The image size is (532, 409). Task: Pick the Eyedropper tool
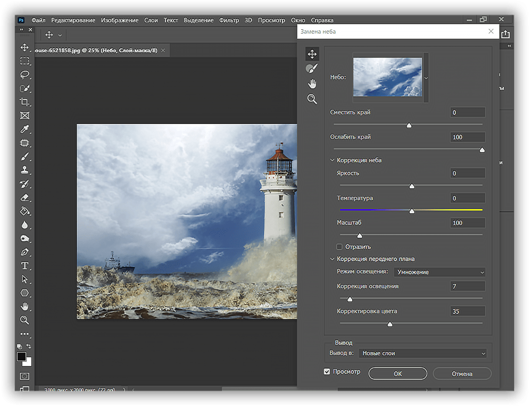(x=24, y=129)
